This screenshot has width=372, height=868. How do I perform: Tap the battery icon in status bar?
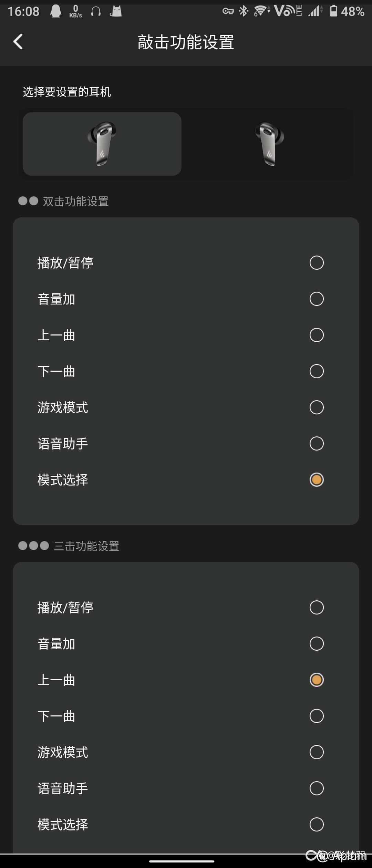pyautogui.click(x=333, y=11)
